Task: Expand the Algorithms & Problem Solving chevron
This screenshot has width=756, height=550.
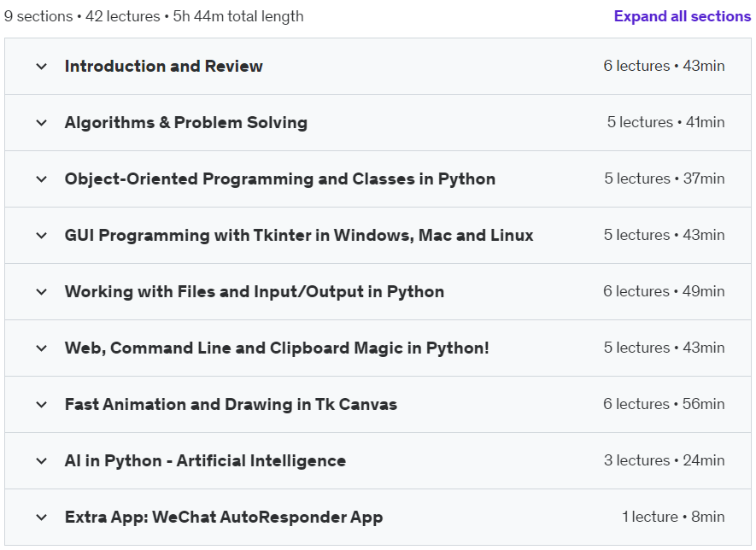Action: tap(42, 123)
